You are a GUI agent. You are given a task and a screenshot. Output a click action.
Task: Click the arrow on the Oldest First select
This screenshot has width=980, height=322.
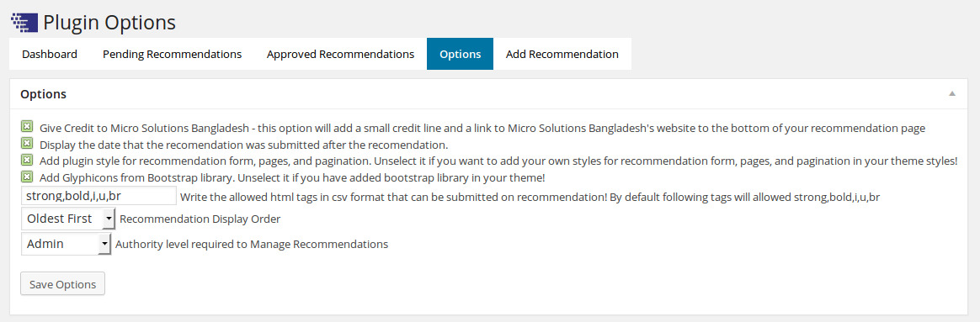coord(109,219)
